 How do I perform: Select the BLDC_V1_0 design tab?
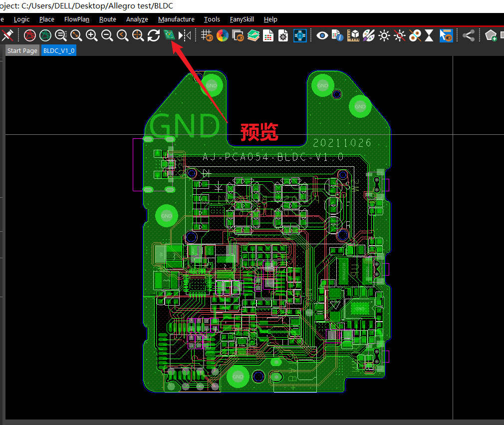(x=59, y=51)
